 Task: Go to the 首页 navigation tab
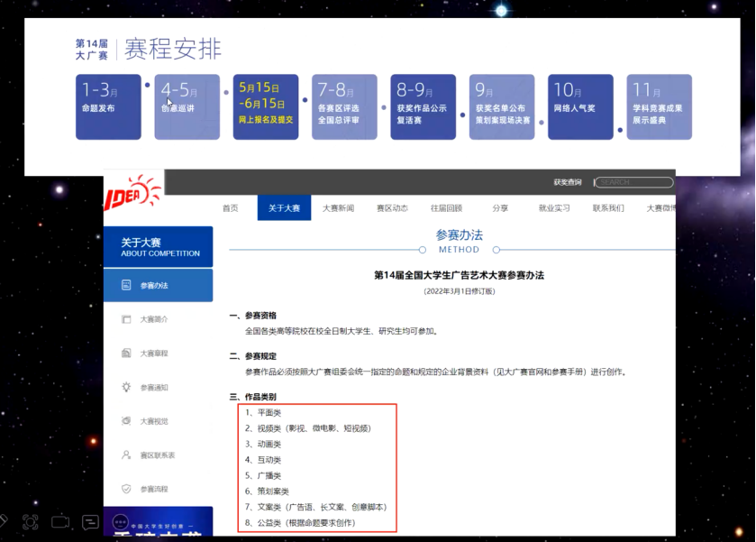[231, 208]
